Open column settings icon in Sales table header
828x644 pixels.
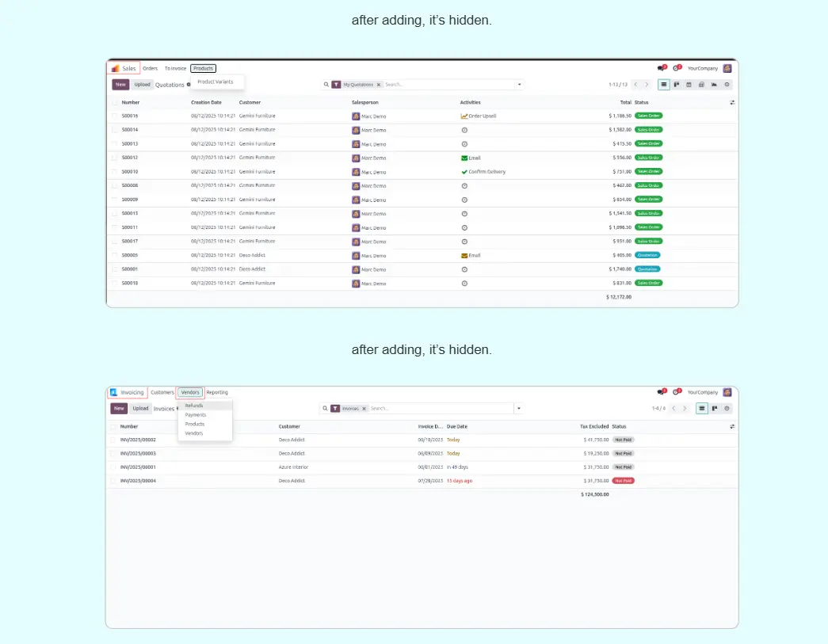[x=732, y=102]
